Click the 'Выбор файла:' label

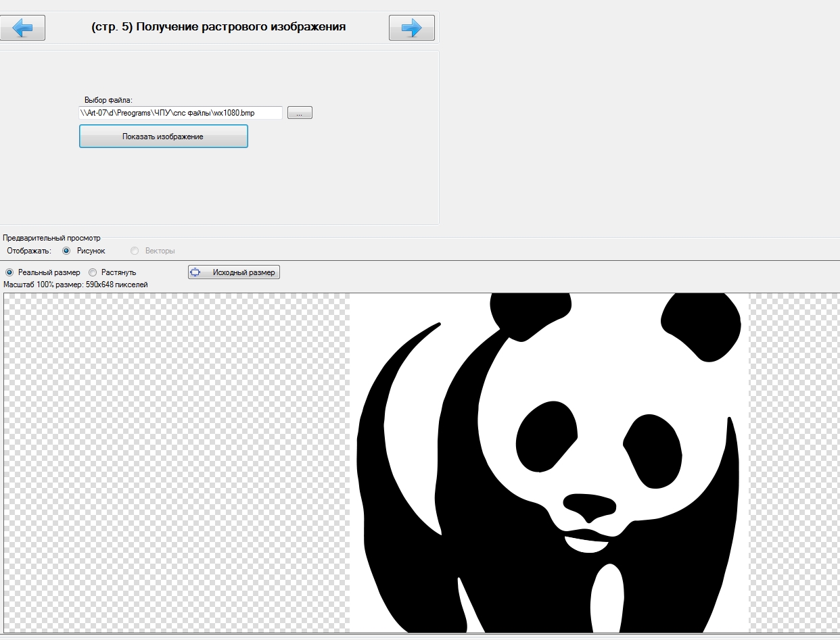click(x=108, y=100)
